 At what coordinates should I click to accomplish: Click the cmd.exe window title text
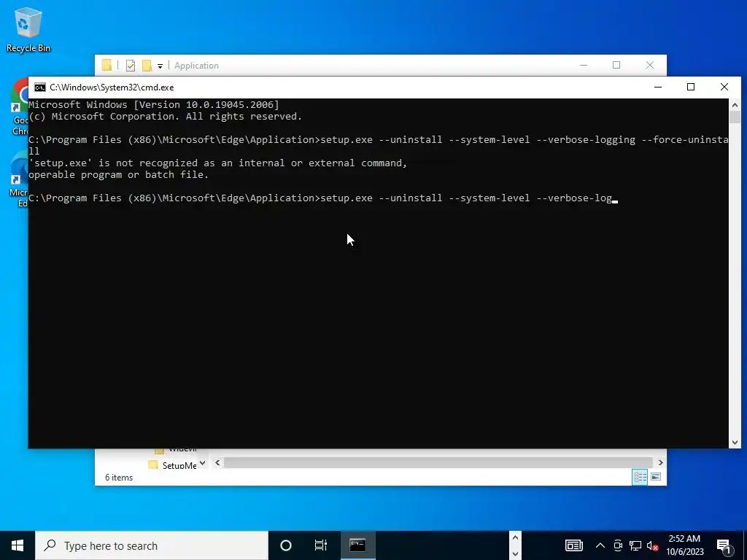pos(112,87)
